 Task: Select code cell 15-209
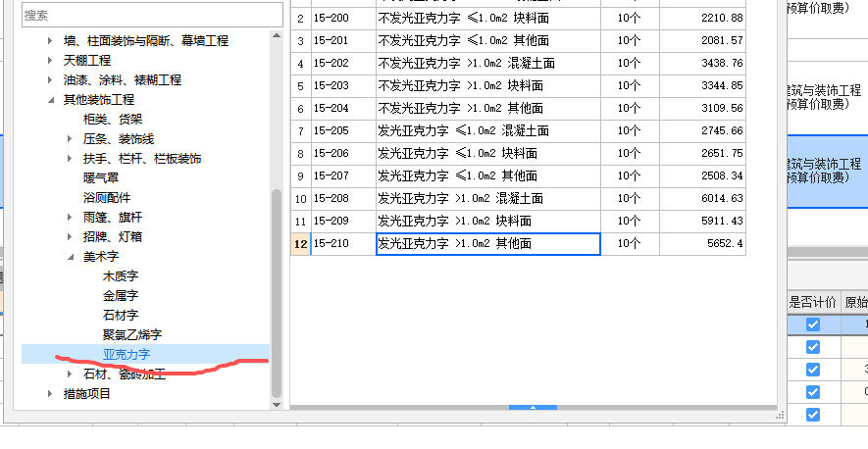coord(343,221)
